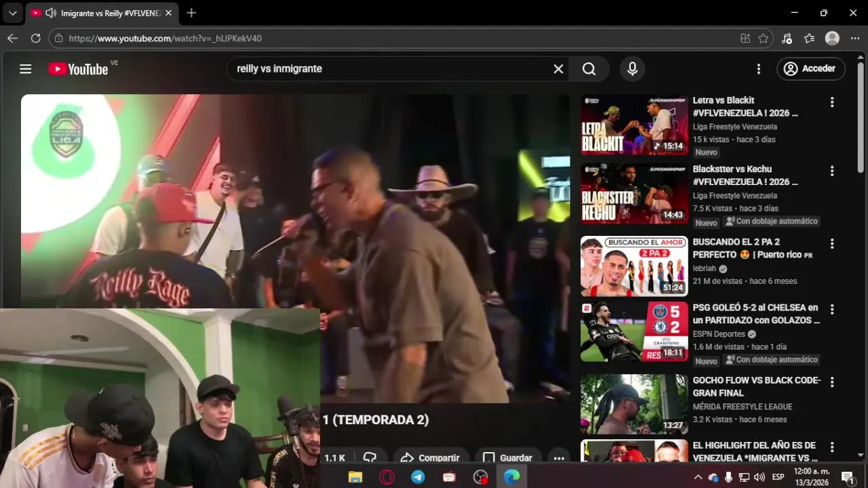Open the notification center
This screenshot has width=868, height=488.
(x=847, y=477)
